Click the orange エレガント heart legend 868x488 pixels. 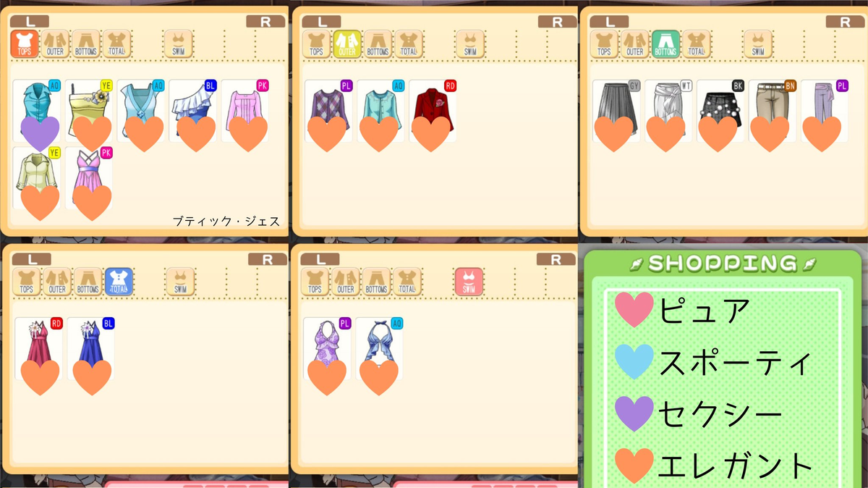click(x=634, y=466)
